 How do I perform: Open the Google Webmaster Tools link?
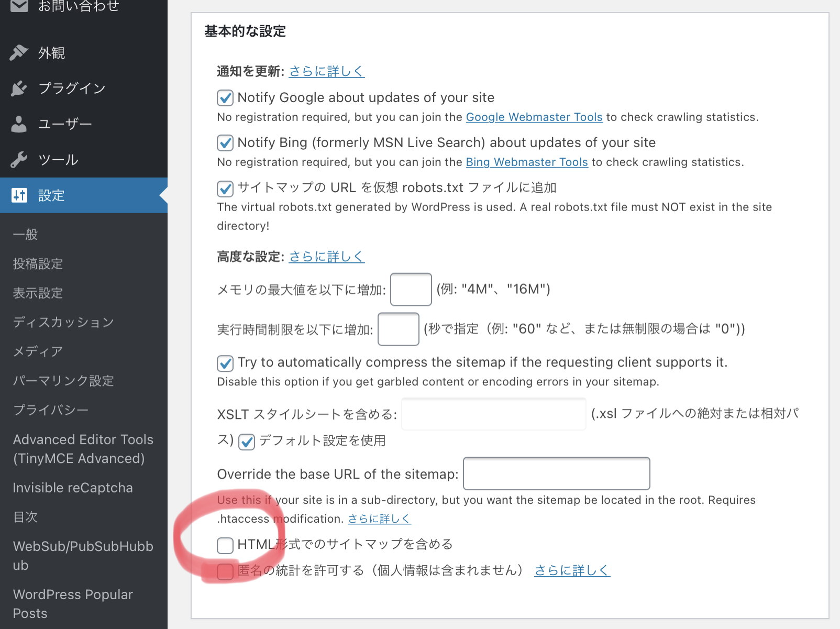[534, 117]
